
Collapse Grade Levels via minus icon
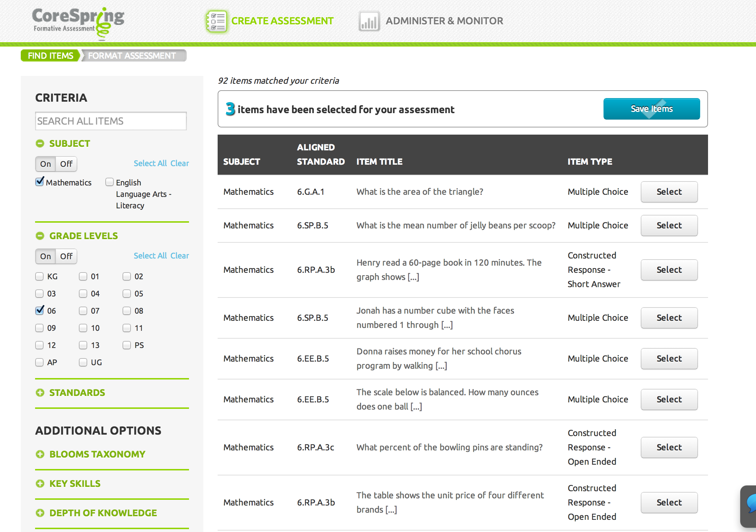tap(40, 236)
